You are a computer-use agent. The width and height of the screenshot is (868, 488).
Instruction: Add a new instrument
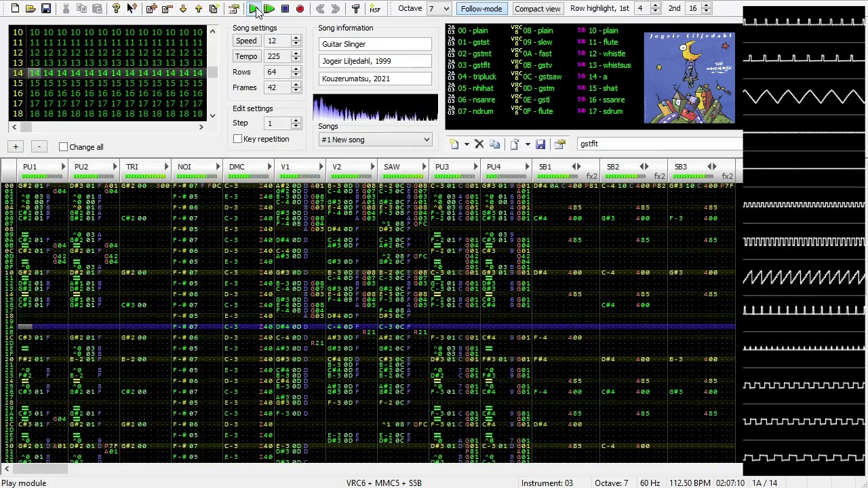click(454, 144)
